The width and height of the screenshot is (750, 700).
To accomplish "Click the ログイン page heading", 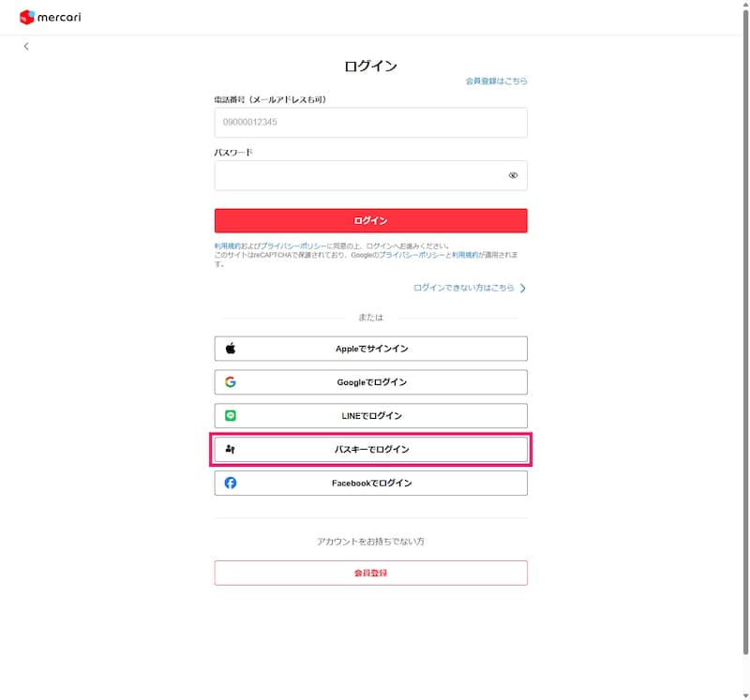I will tap(370, 66).
